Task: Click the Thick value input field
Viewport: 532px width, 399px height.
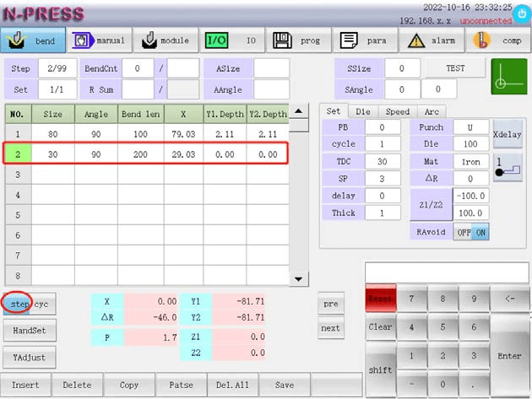Action: pyautogui.click(x=382, y=213)
